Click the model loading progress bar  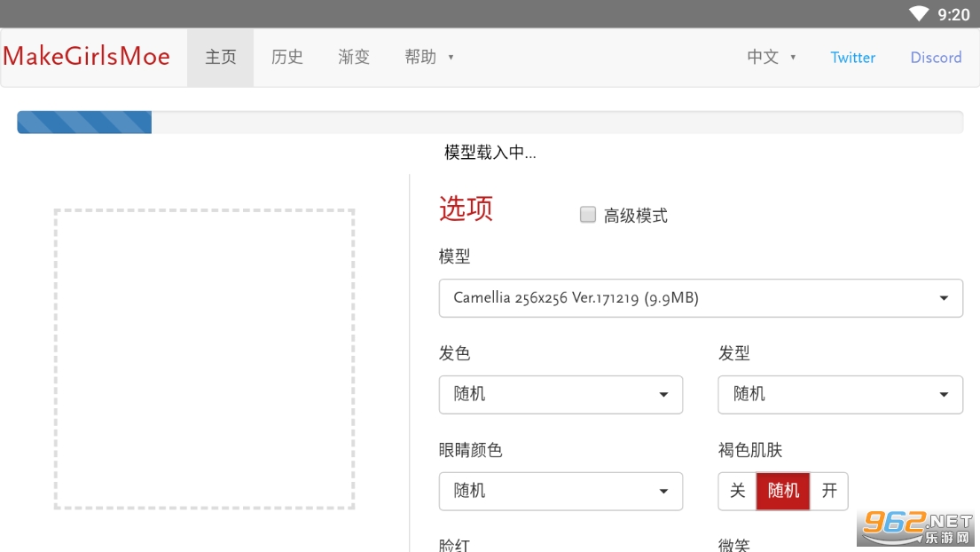tap(490, 122)
